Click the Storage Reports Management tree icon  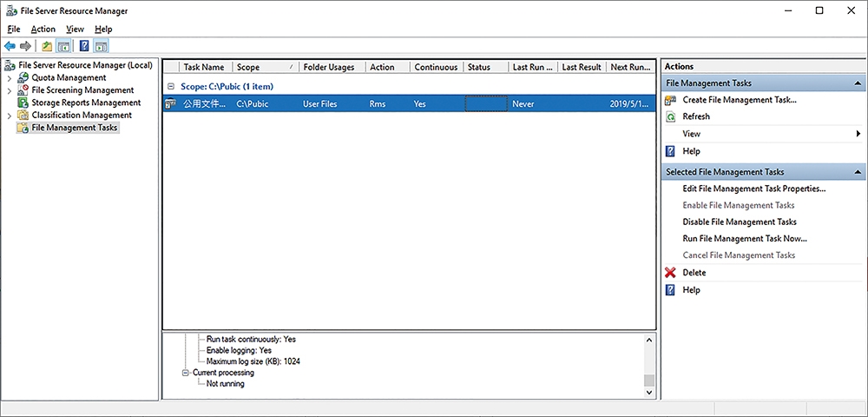point(23,103)
